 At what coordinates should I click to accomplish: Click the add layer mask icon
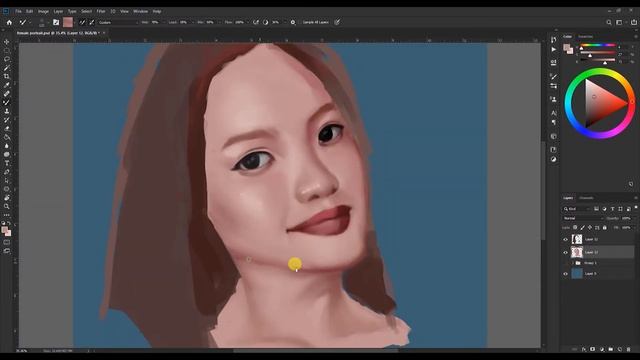(593, 349)
